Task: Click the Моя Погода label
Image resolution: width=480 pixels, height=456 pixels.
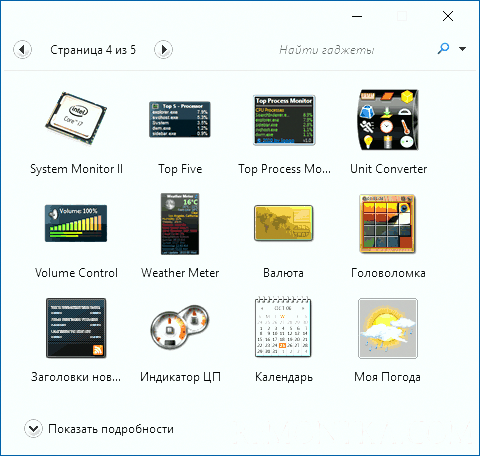Action: pyautogui.click(x=387, y=377)
